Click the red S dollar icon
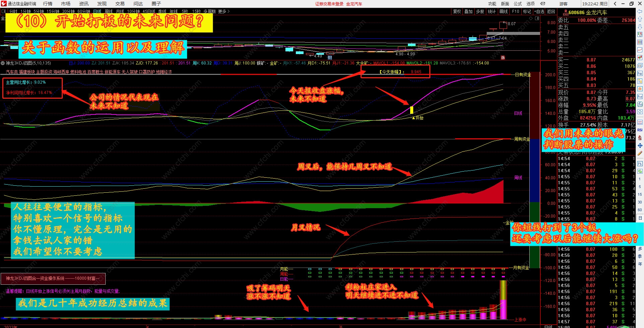 640,138
